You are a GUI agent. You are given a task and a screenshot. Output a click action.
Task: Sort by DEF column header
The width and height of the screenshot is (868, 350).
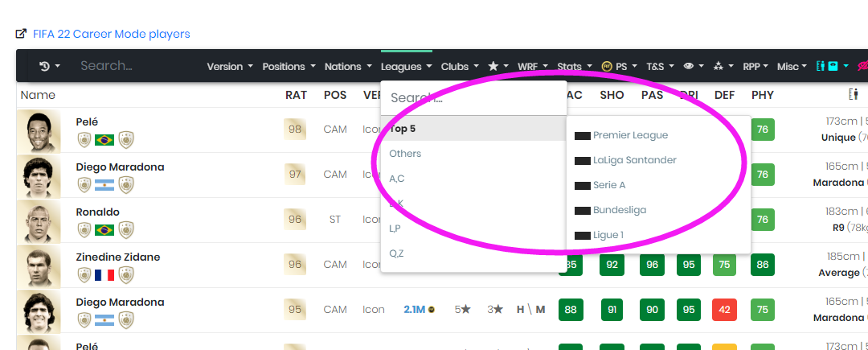pos(725,95)
